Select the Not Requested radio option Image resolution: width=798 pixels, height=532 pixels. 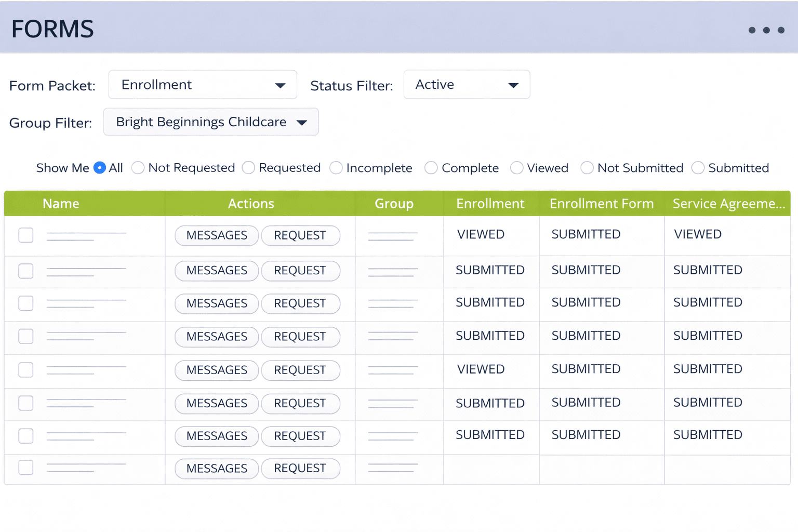click(x=138, y=168)
